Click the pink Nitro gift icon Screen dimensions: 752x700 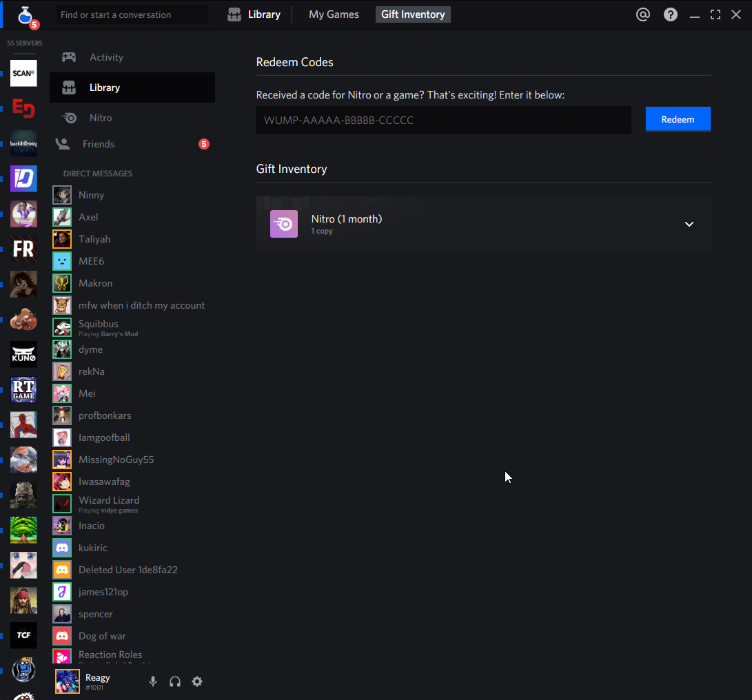284,224
